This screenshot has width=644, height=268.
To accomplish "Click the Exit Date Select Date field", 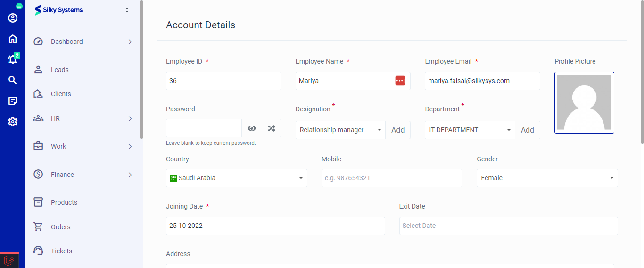I will pyautogui.click(x=508, y=226).
